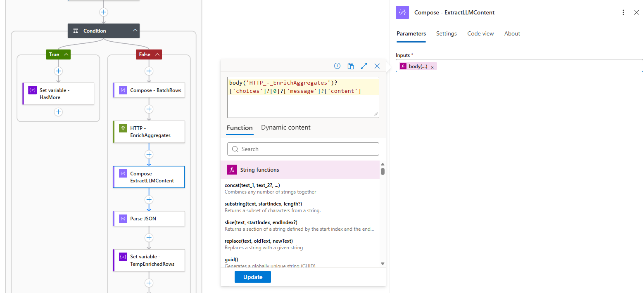Collapse the True branch
This screenshot has width=644, height=293.
tap(66, 54)
